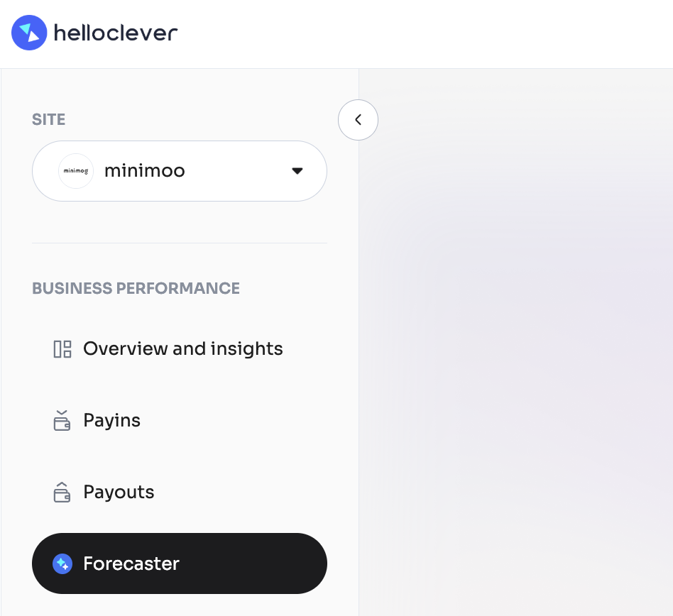Go to the Payins section

pyautogui.click(x=111, y=421)
